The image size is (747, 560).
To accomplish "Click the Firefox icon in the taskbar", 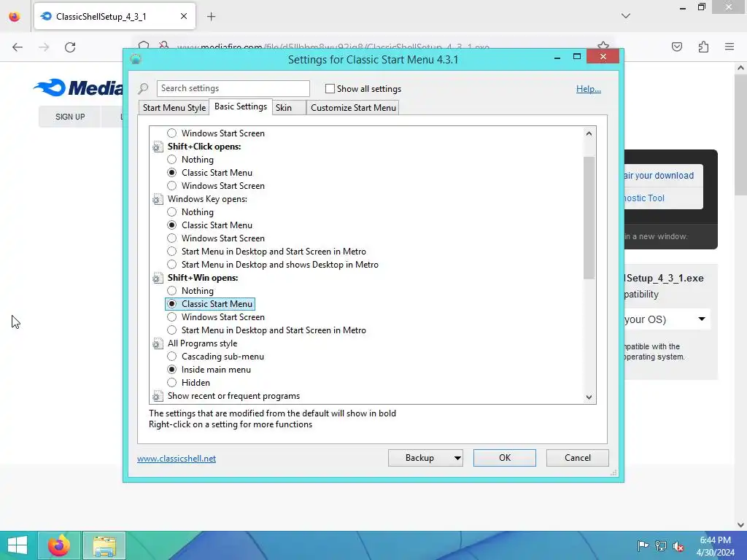I will coord(59,545).
